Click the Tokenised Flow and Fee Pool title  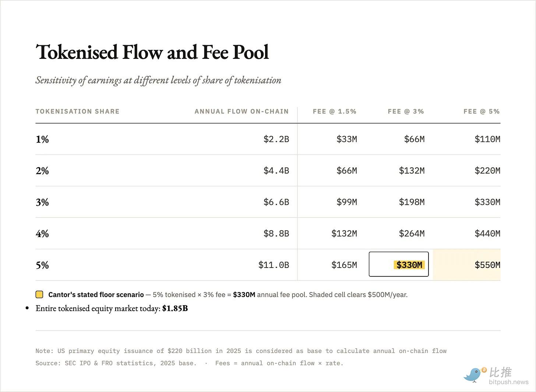point(152,52)
